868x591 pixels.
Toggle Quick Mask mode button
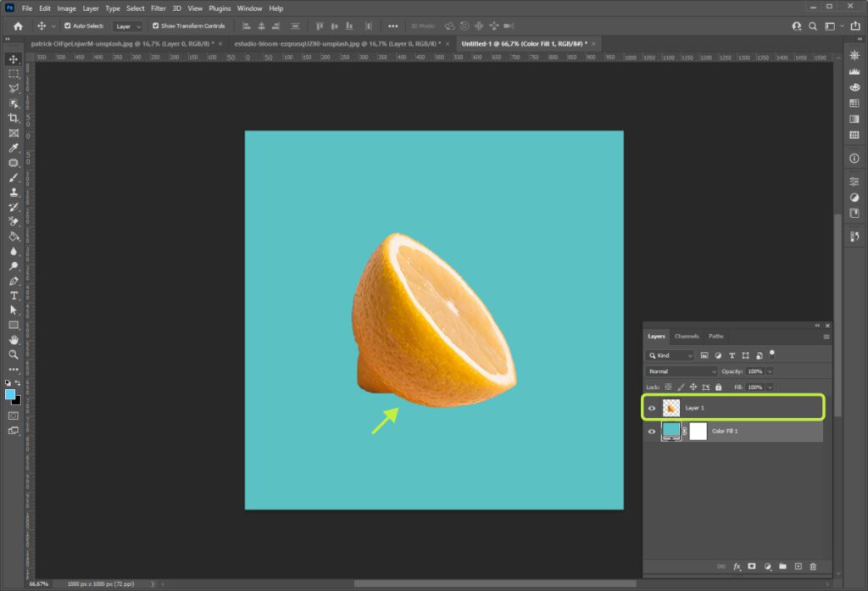(x=14, y=416)
